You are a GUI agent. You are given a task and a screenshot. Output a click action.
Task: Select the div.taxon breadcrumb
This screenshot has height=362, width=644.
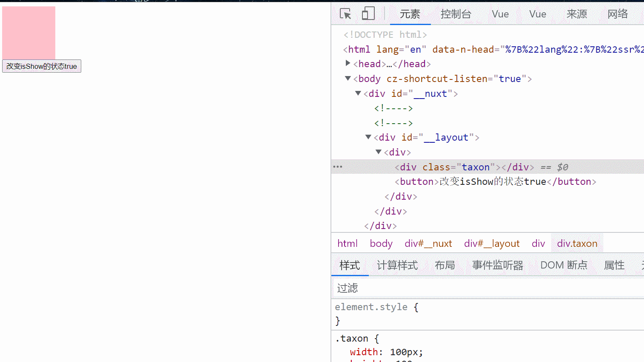[x=577, y=243]
